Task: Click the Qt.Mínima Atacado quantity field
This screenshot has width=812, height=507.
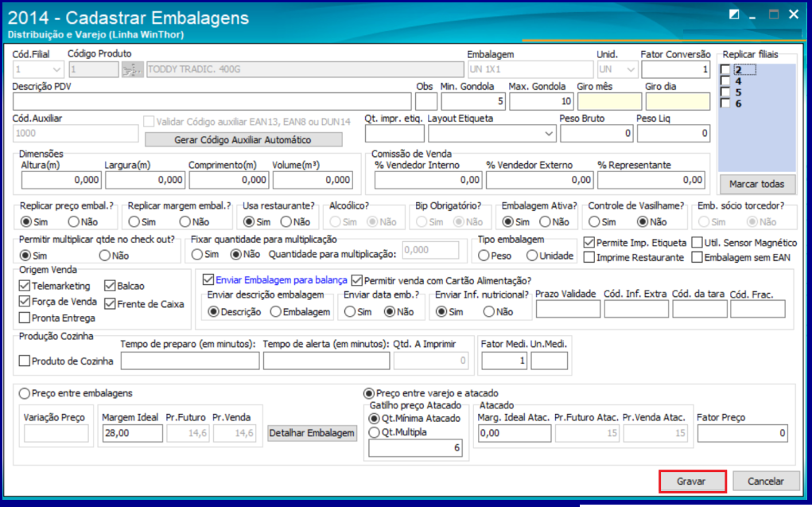Action: 416,448
